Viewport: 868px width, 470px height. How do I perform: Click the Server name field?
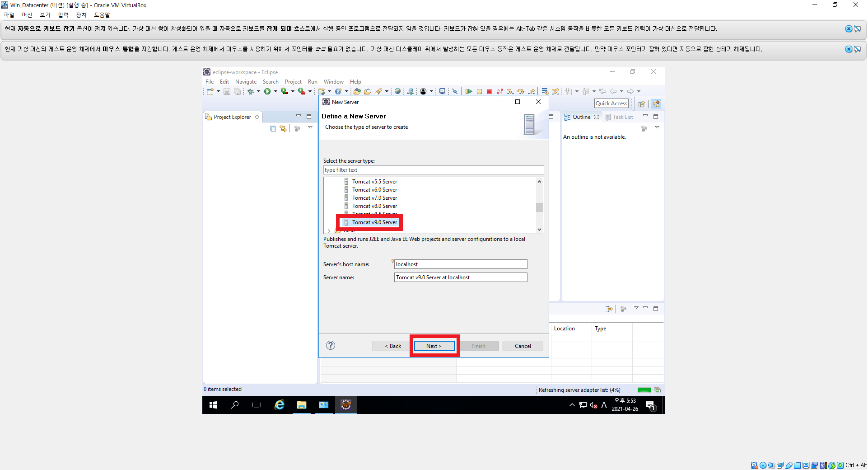click(x=461, y=277)
